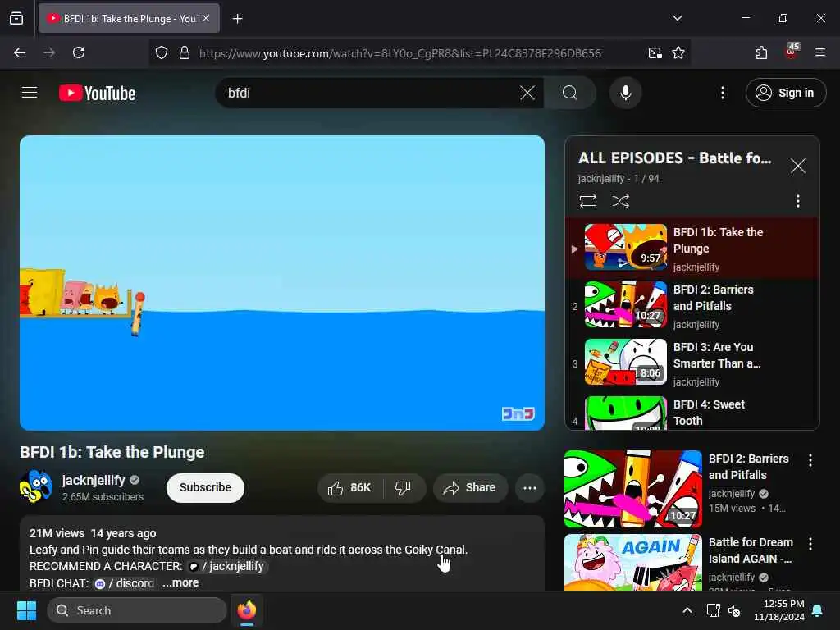Open Firefox tracking protection shield
The width and height of the screenshot is (840, 630).
pos(162,52)
